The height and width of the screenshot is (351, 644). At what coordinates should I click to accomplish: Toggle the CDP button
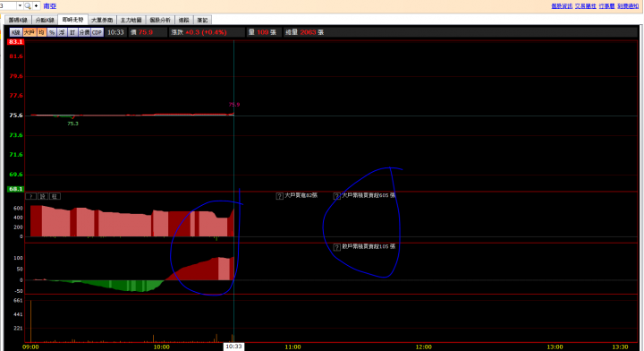tap(97, 32)
